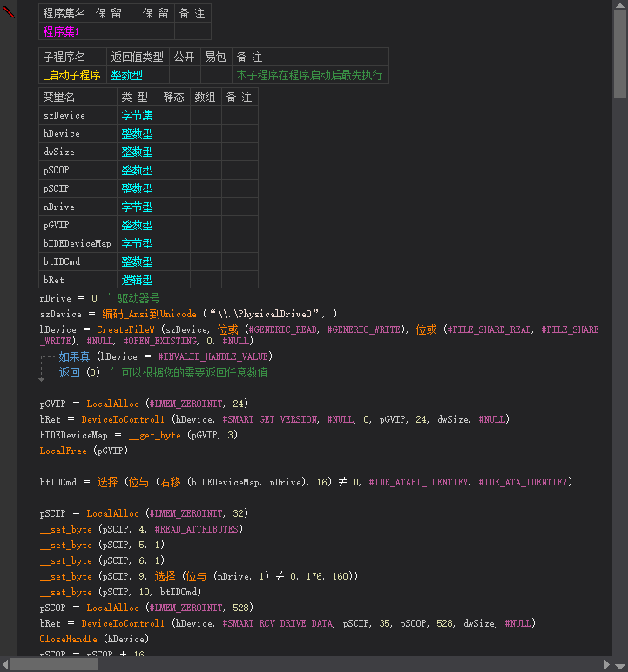Click the 数组 cell in the szDevice row
This screenshot has height=672, width=628.
coord(206,115)
